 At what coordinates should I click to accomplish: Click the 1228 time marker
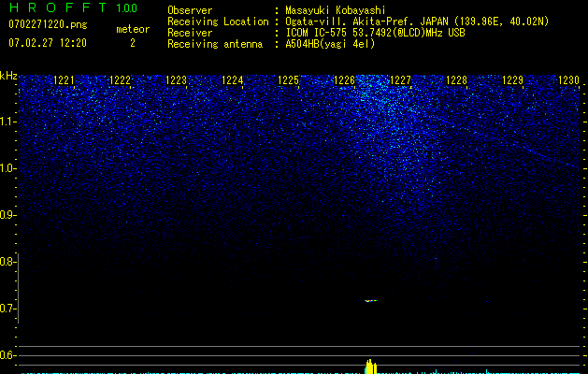click(457, 80)
